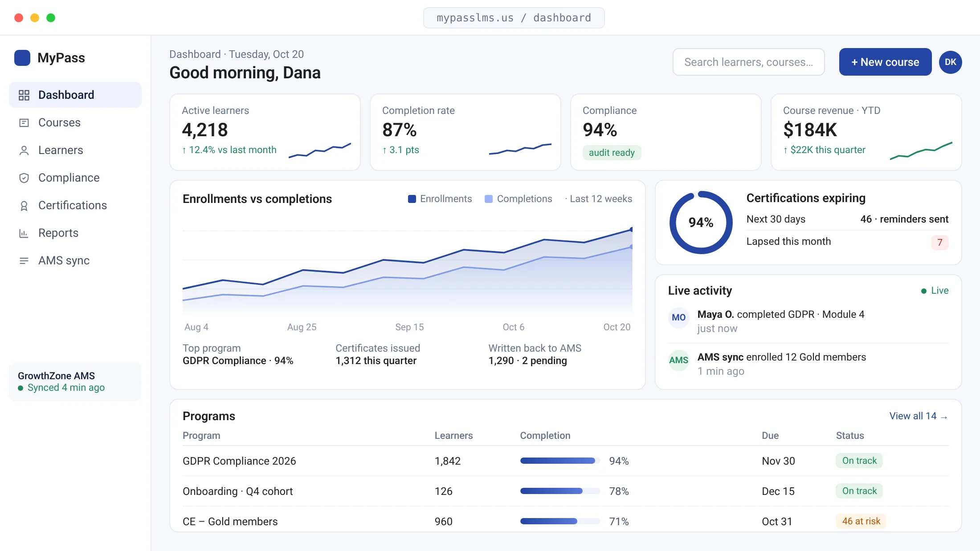
Task: Click the MO avatar in Live activity
Action: pos(679,317)
